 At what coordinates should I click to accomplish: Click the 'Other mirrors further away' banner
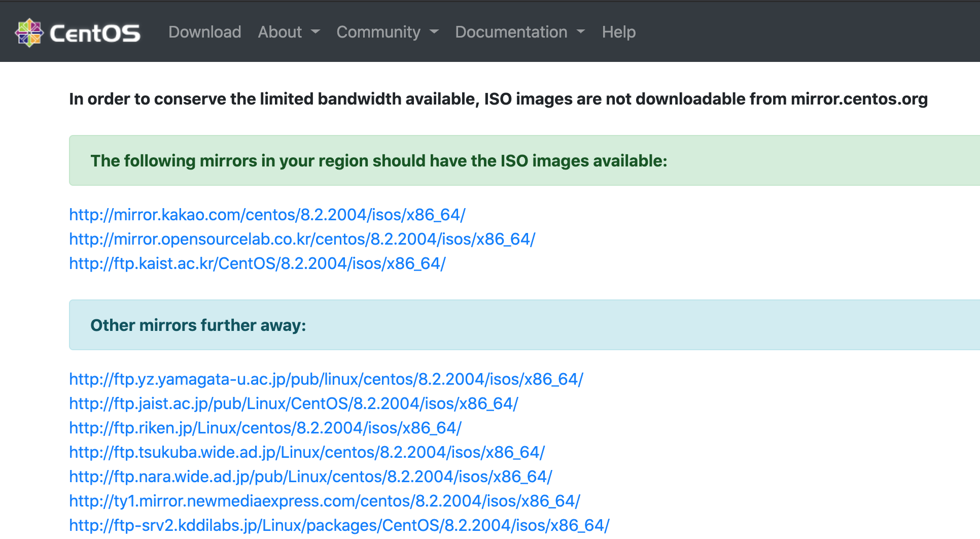(x=524, y=325)
